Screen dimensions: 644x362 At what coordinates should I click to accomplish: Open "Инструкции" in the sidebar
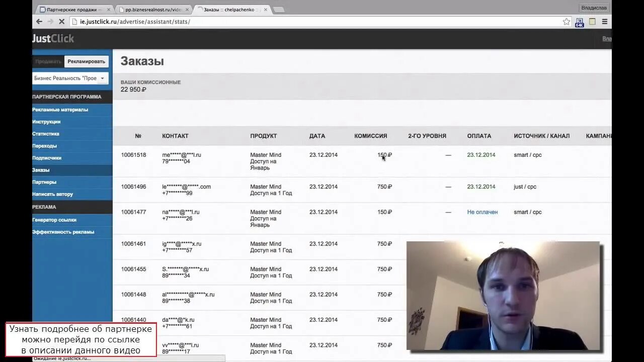(46, 122)
